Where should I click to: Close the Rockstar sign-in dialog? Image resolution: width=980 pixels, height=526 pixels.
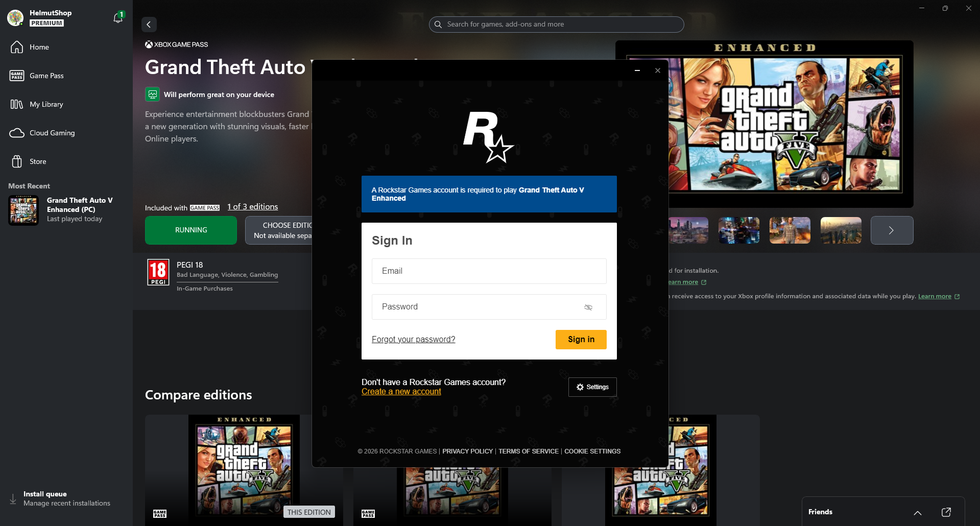[658, 70]
